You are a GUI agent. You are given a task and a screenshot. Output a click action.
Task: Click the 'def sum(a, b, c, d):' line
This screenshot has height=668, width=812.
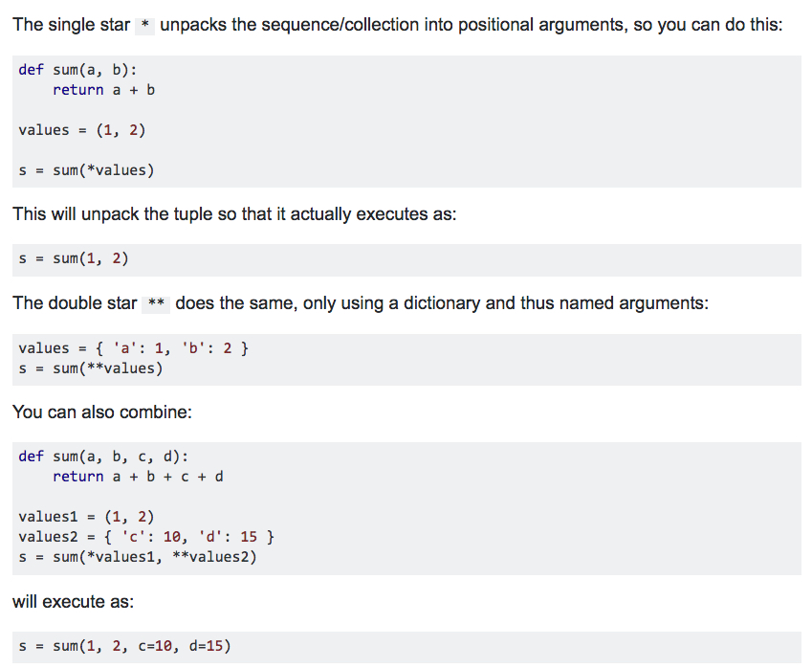pyautogui.click(x=103, y=456)
